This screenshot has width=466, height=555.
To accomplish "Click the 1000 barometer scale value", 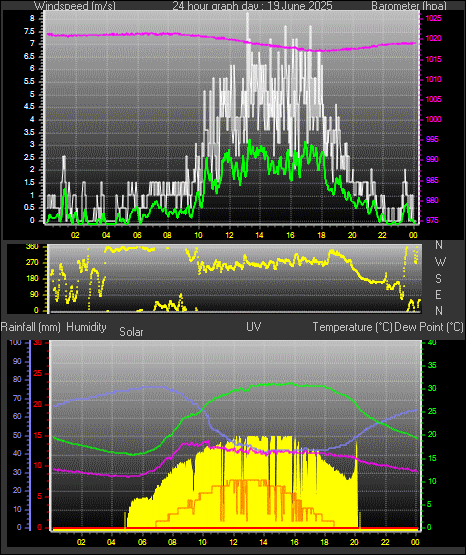I will click(433, 119).
